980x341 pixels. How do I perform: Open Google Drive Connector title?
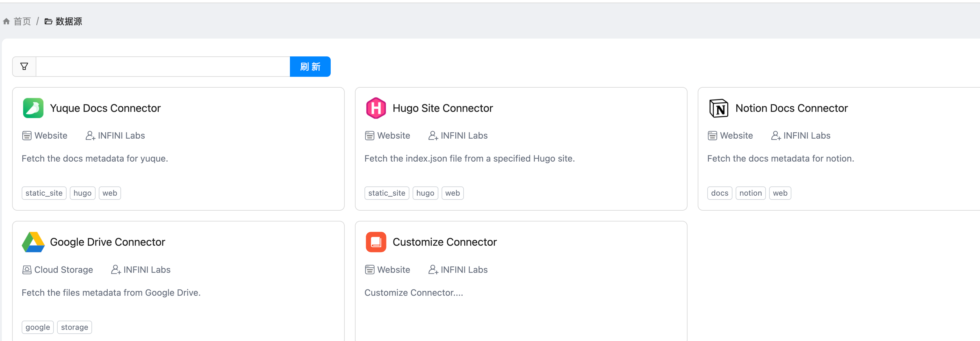tap(108, 242)
